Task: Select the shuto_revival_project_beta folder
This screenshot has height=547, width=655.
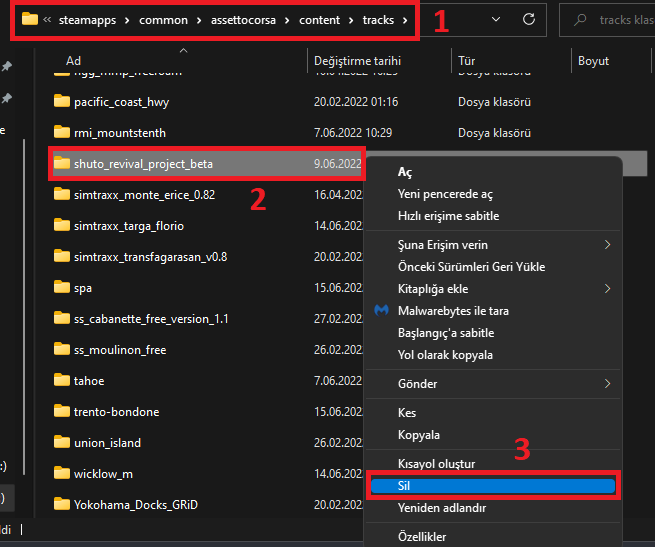Action: (143, 163)
